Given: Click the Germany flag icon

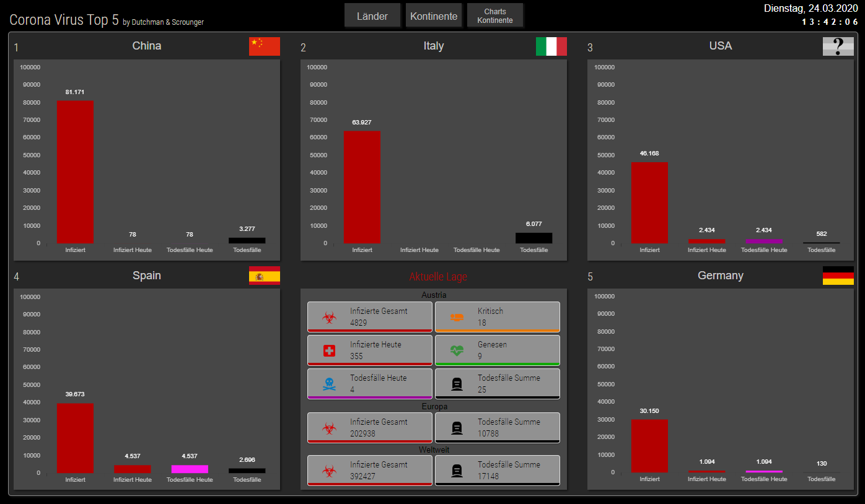Looking at the screenshot, I should 838,276.
